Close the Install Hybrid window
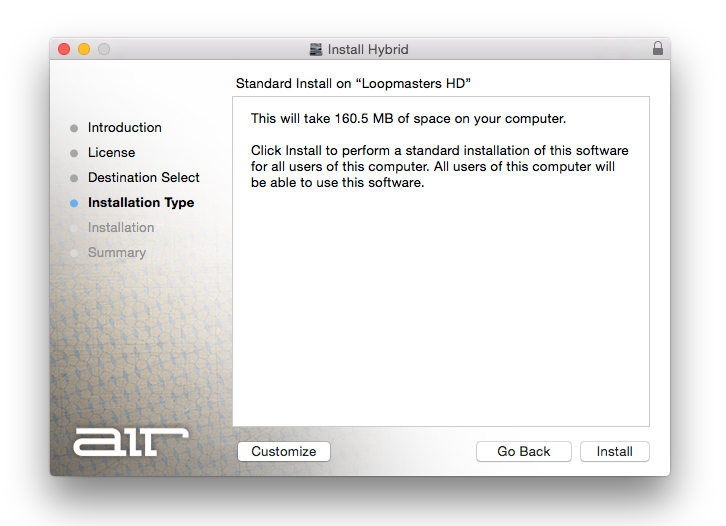This screenshot has width=726, height=526. pyautogui.click(x=64, y=49)
